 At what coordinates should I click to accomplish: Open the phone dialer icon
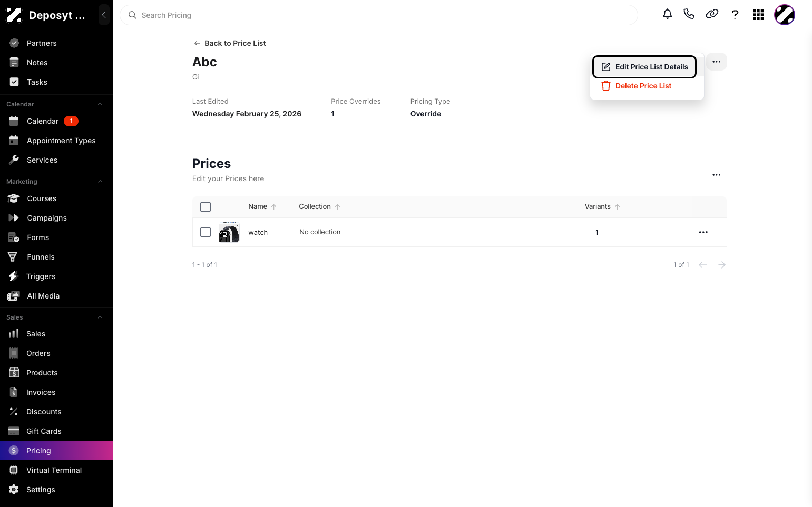[x=689, y=14]
